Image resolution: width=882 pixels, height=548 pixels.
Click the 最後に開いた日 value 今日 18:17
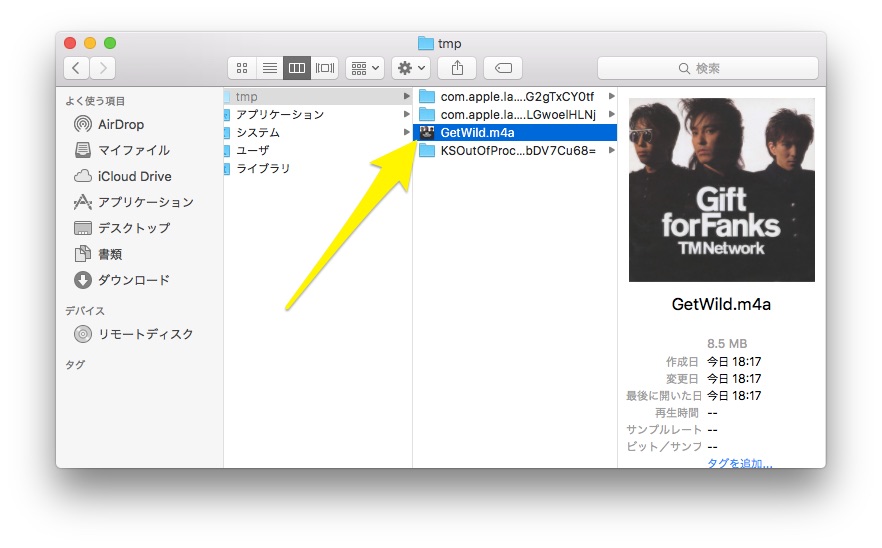pos(734,396)
